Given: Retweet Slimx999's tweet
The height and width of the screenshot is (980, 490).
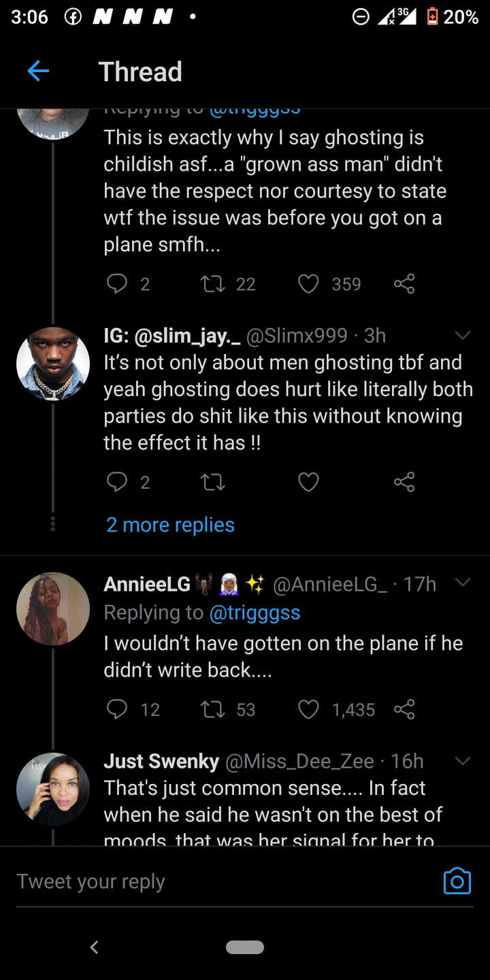Looking at the screenshot, I should click(213, 483).
